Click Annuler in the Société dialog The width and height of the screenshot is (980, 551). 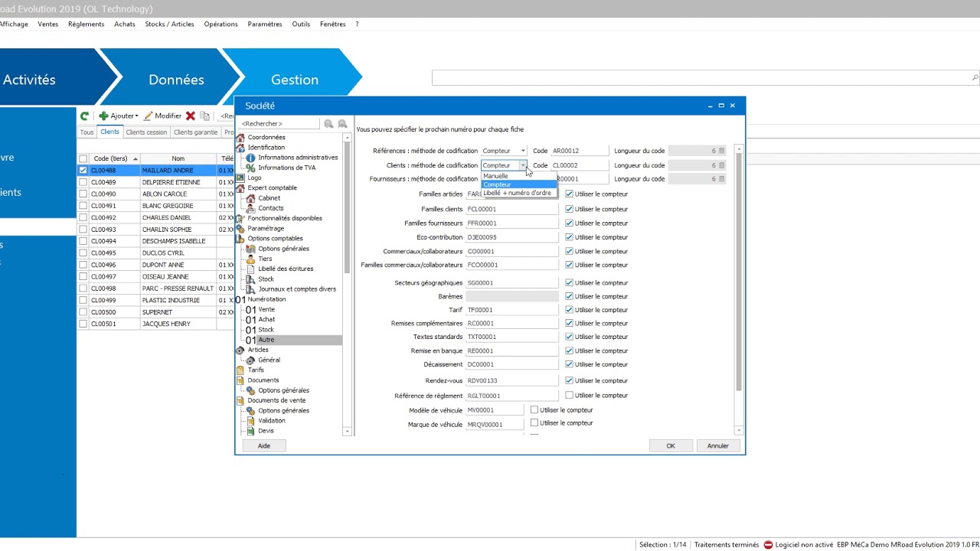(x=718, y=445)
